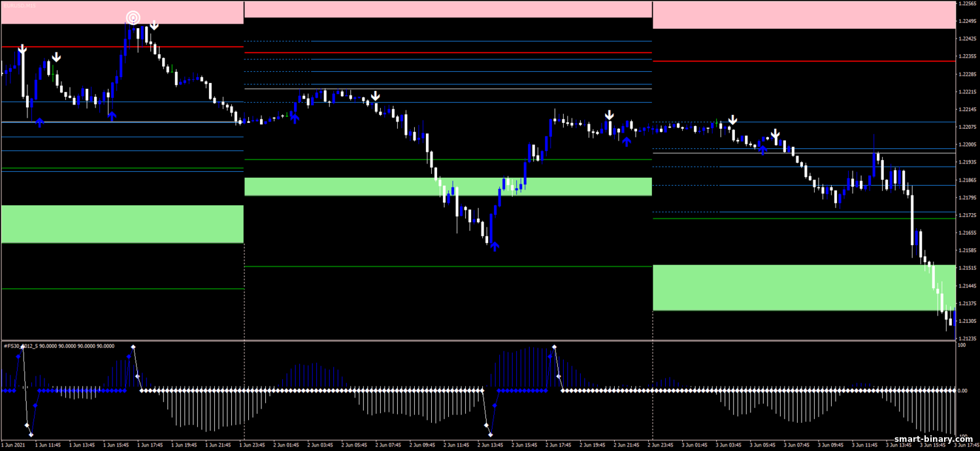Open the smart-binary.com watermark link

(934, 439)
